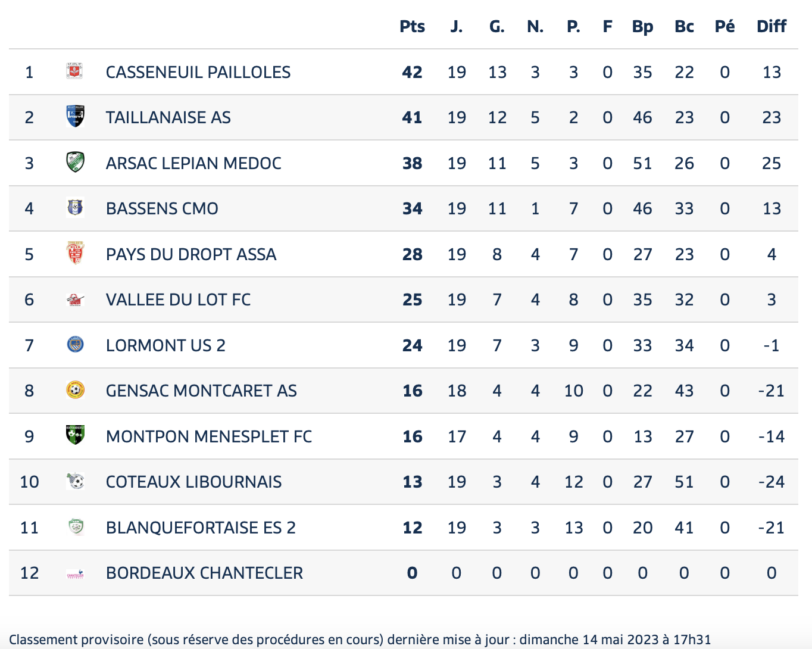
Task: Select the BORDEAUX CHANTECLER team name
Action: (x=204, y=573)
